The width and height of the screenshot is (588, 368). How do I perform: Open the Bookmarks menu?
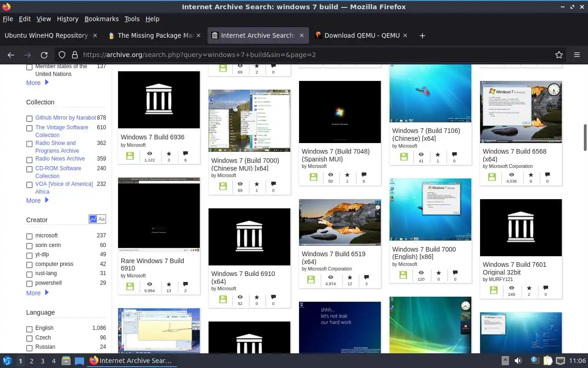point(102,19)
